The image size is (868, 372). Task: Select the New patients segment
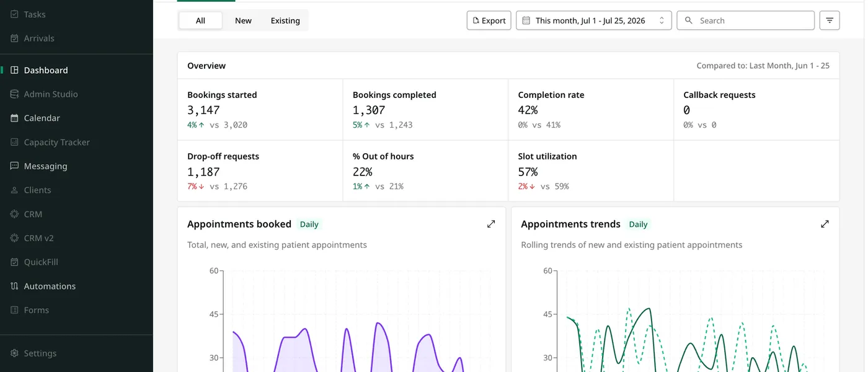click(243, 20)
